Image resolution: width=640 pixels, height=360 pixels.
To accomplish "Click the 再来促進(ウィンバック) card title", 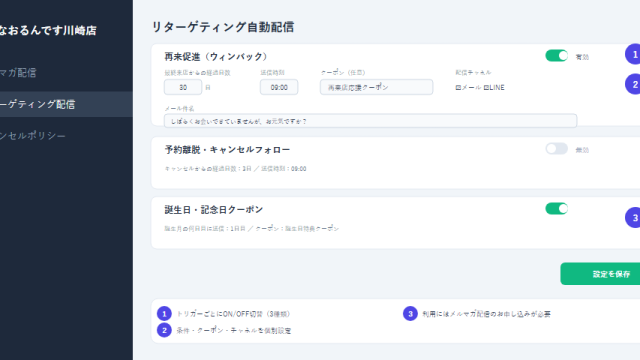I will [x=216, y=56].
